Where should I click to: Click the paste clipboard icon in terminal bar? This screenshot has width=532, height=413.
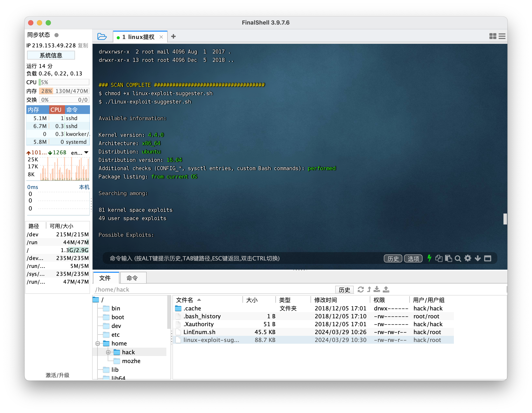(x=448, y=258)
